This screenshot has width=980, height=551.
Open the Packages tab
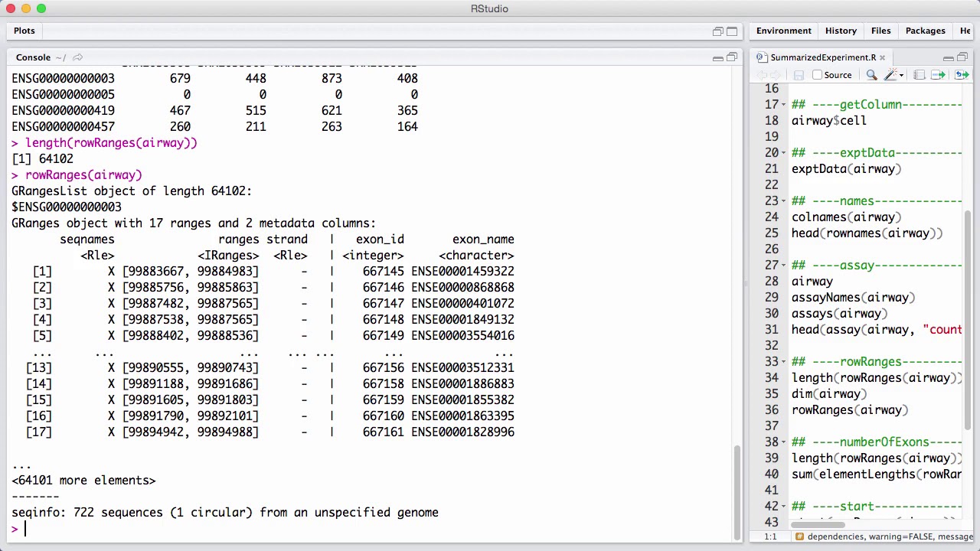[x=925, y=31]
